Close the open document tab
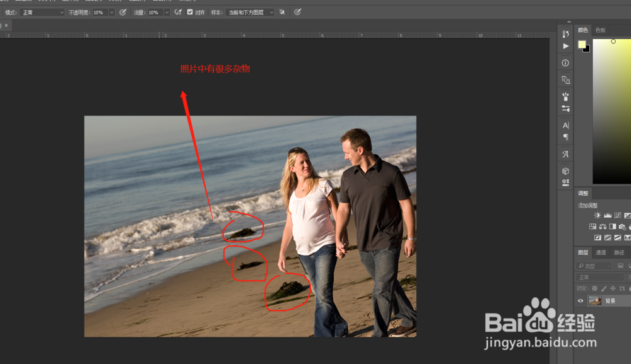Image resolution: width=631 pixels, height=364 pixels. pos(6,25)
